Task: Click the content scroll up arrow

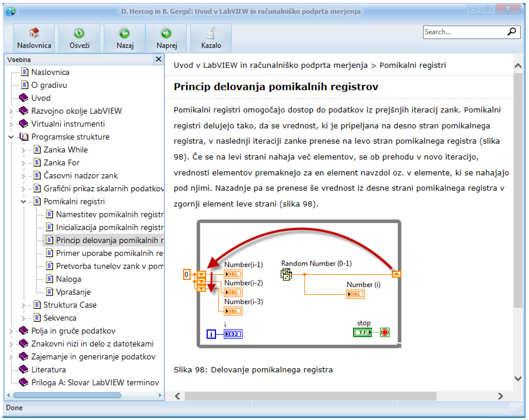Action: click(x=518, y=66)
